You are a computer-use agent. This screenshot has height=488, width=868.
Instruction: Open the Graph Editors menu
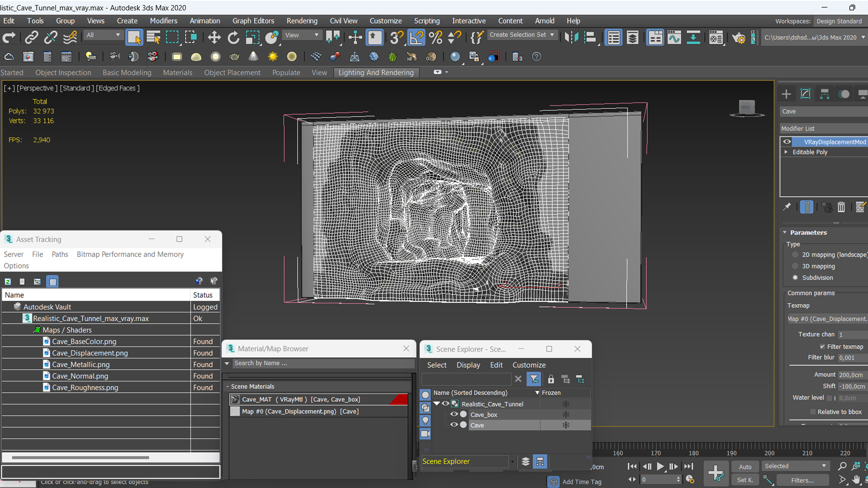(x=253, y=21)
